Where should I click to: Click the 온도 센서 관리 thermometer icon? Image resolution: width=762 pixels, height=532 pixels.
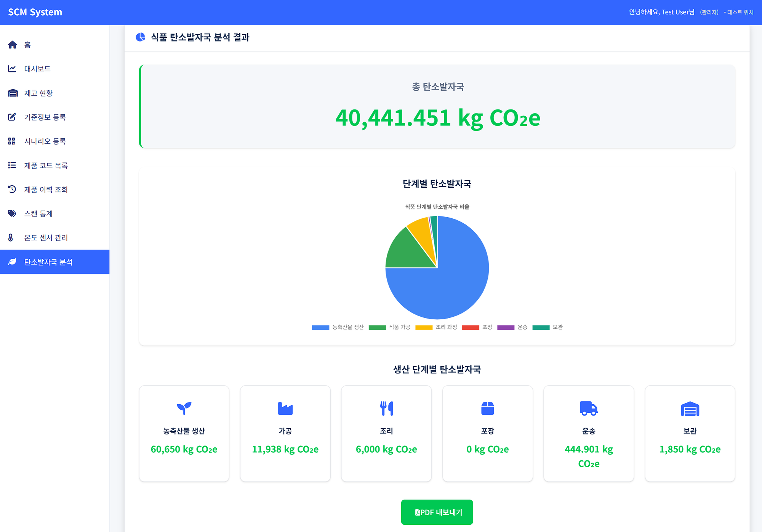13,237
